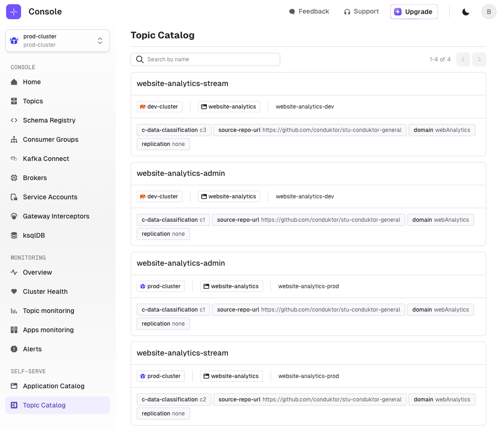Click the Cluster Health heart icon
Viewport: 504px width, 429px height.
(14, 291)
